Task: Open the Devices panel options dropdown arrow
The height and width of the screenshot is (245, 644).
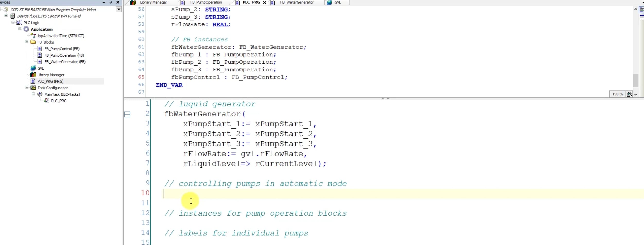Action: [104, 2]
